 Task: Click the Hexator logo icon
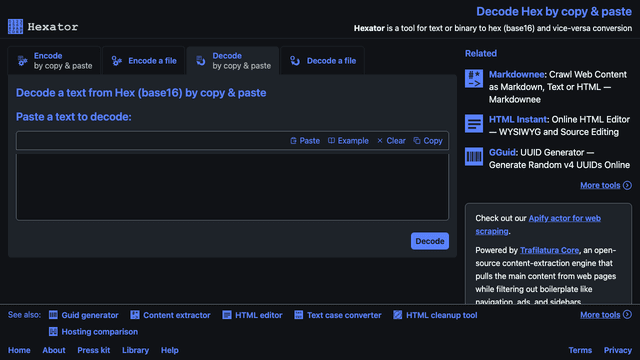click(x=16, y=27)
